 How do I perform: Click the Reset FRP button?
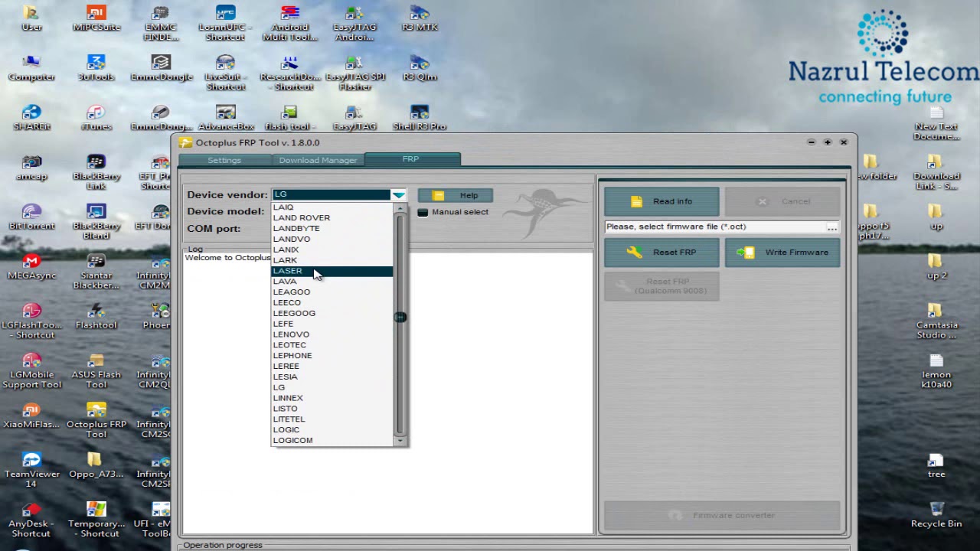[x=661, y=253]
